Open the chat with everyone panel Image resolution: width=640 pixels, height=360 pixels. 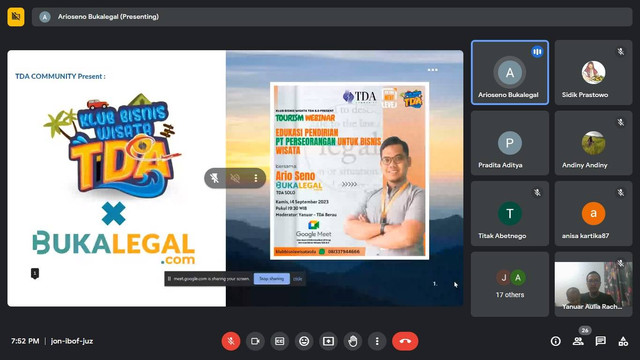600,341
